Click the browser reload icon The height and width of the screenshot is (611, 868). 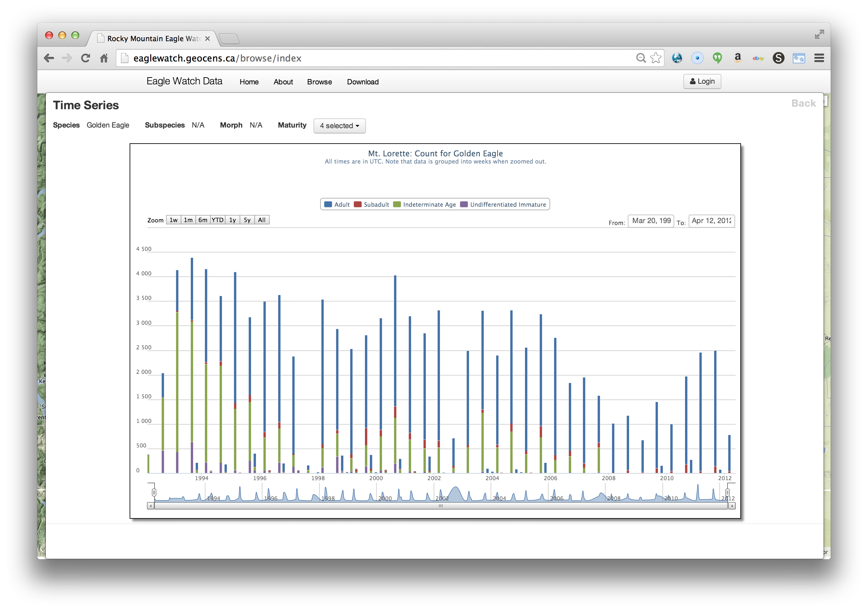click(85, 58)
